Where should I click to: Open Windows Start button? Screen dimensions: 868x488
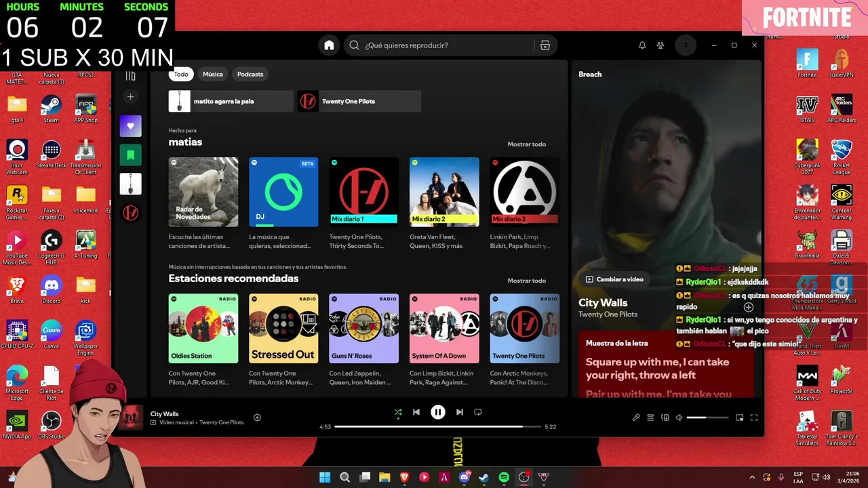coord(325,477)
